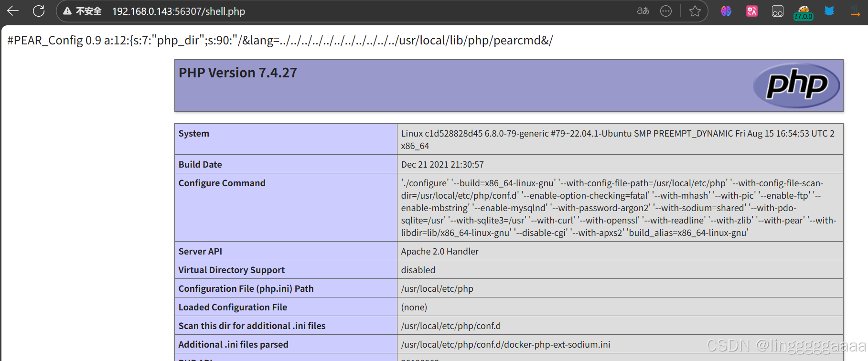Open the not-secure site info warning
The height and width of the screenshot is (361, 868).
tap(82, 11)
